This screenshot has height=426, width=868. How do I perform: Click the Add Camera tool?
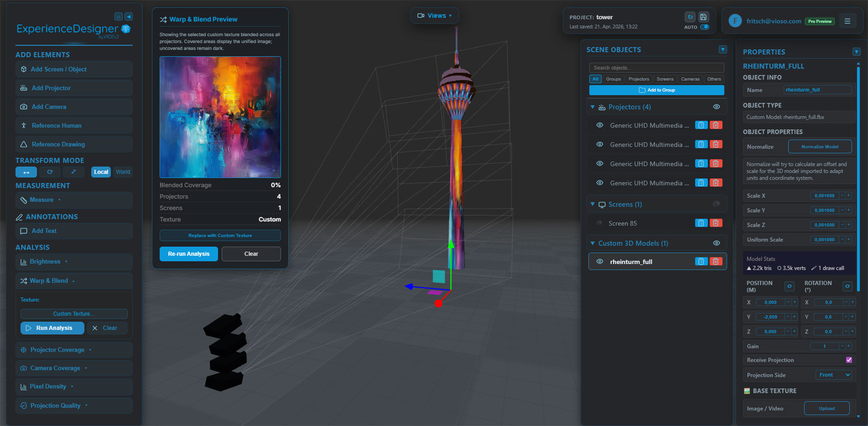coord(74,106)
